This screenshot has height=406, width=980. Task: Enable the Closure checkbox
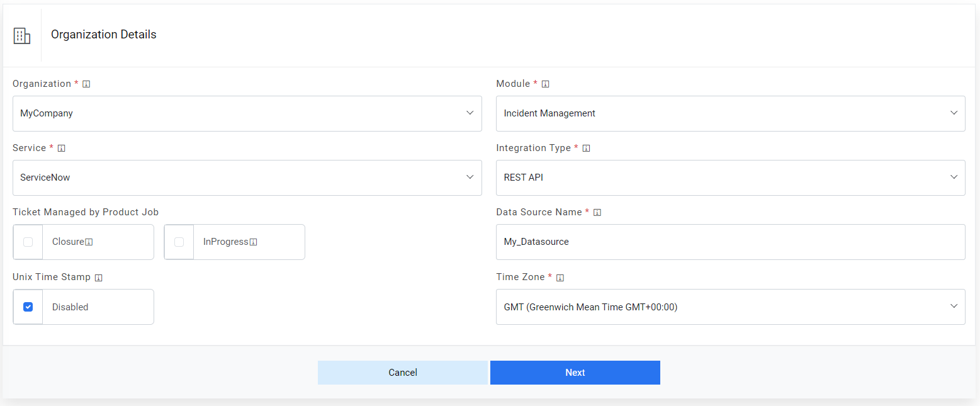point(28,242)
